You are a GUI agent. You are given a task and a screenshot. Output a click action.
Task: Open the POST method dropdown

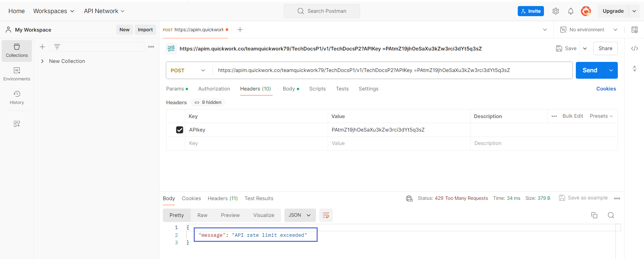point(188,70)
